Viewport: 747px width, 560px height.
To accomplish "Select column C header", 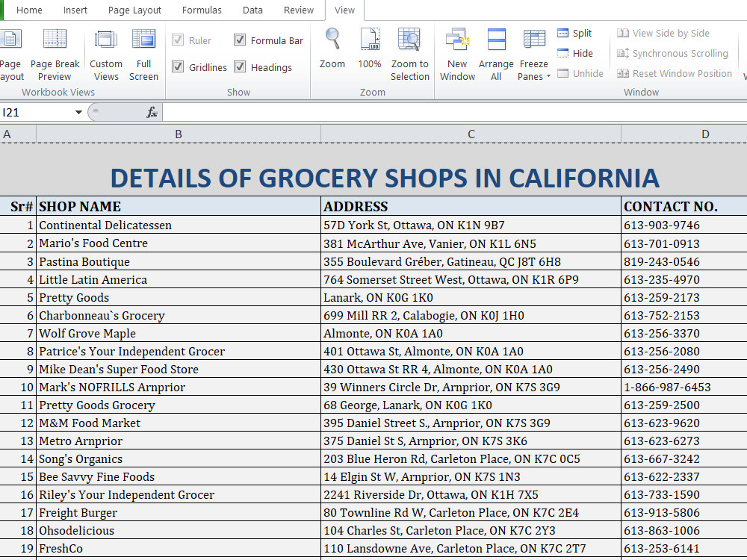I will pos(471,134).
